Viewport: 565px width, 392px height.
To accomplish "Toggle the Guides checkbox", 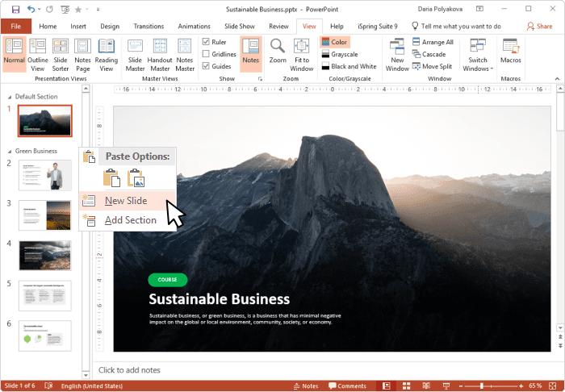I will click(x=207, y=66).
